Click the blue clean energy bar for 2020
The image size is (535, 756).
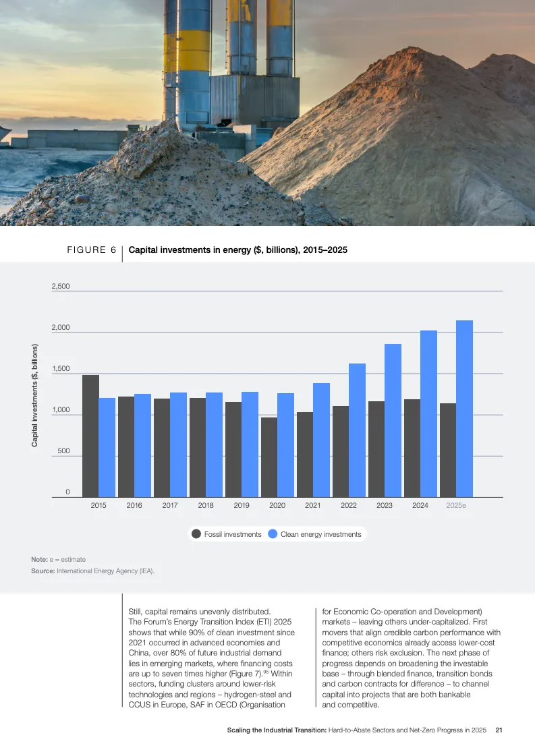pos(285,445)
